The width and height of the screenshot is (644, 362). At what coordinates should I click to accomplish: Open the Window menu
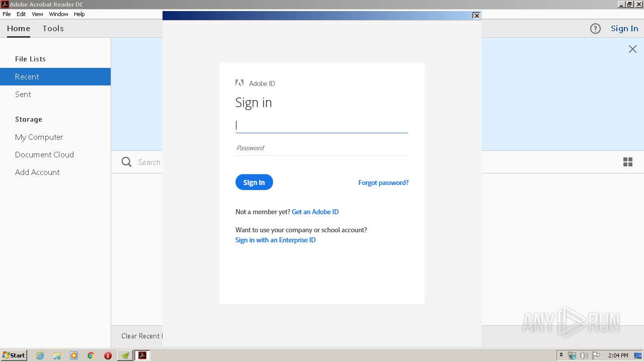58,14
